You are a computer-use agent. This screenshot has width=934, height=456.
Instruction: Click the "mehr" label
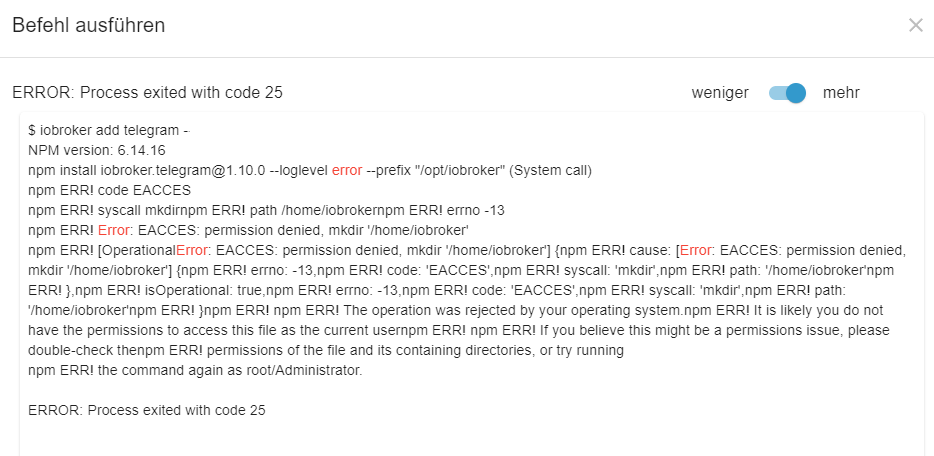841,93
